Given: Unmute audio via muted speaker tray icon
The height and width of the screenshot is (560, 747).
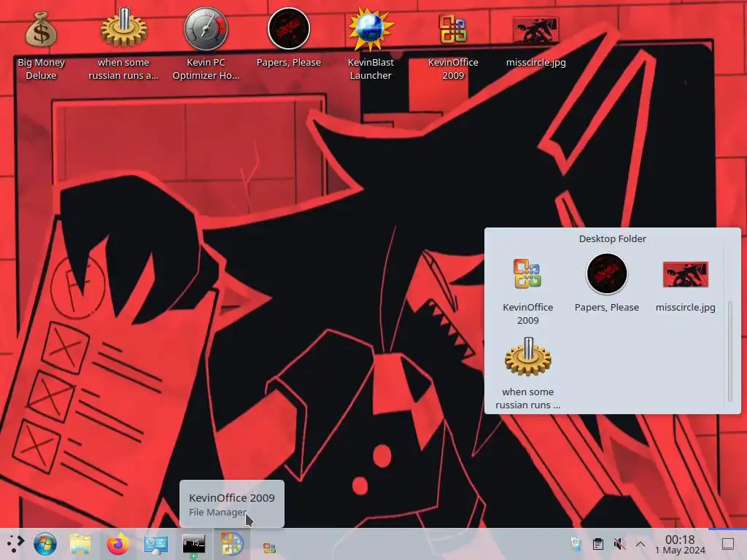Looking at the screenshot, I should 619,544.
